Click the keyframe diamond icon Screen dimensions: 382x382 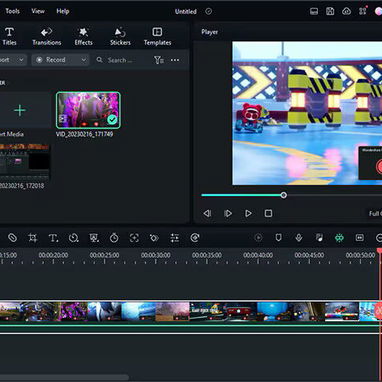pyautogui.click(x=154, y=238)
